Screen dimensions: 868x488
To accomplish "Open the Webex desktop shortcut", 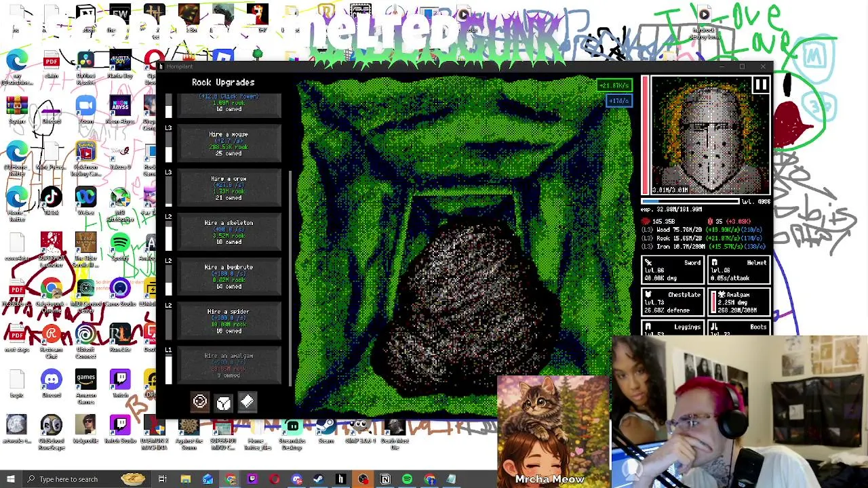I will pos(85,202).
